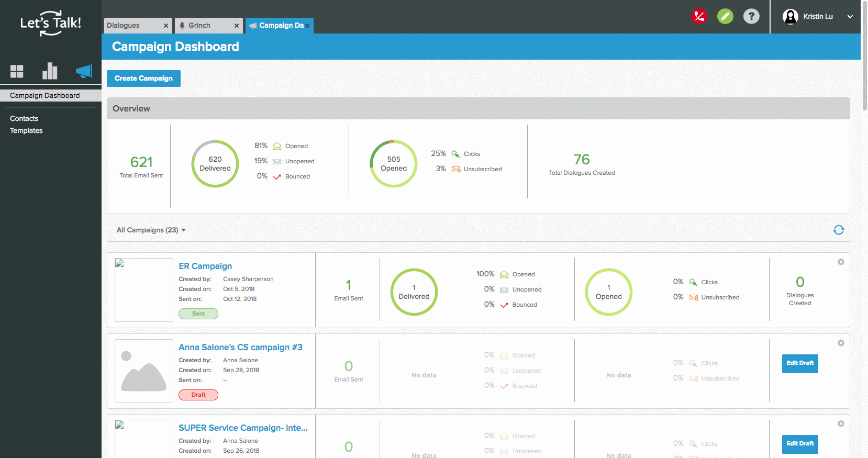Click Edit Draft for Anna Salone's campaign
868x458 pixels.
800,363
